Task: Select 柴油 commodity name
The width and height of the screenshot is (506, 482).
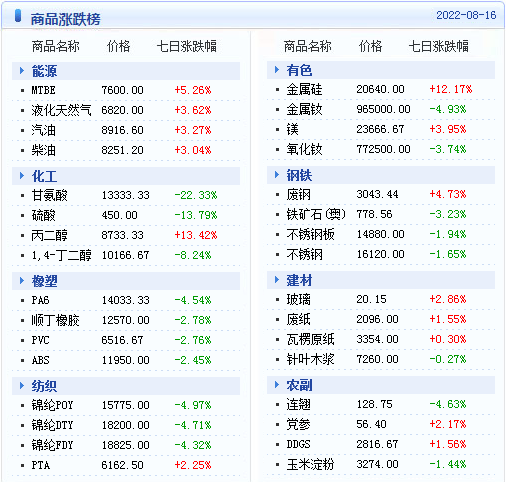Action: click(x=43, y=150)
